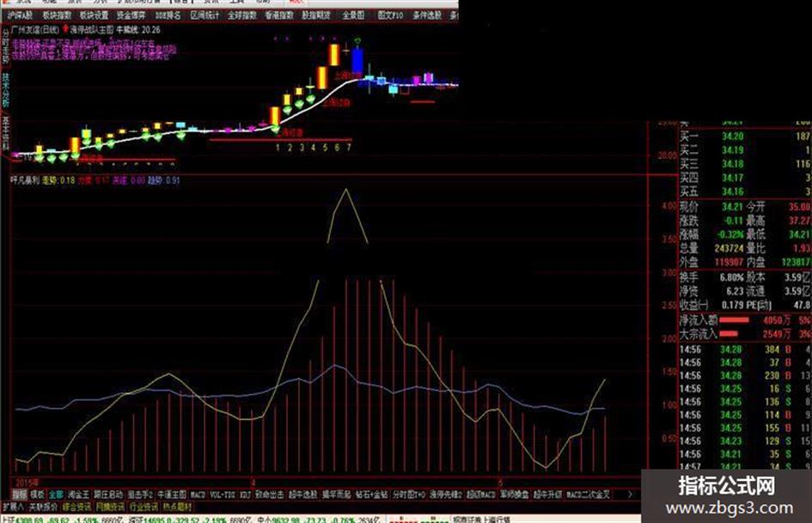Apply the 钻石+金钻 indicator
The width and height of the screenshot is (812, 523).
pyautogui.click(x=371, y=495)
